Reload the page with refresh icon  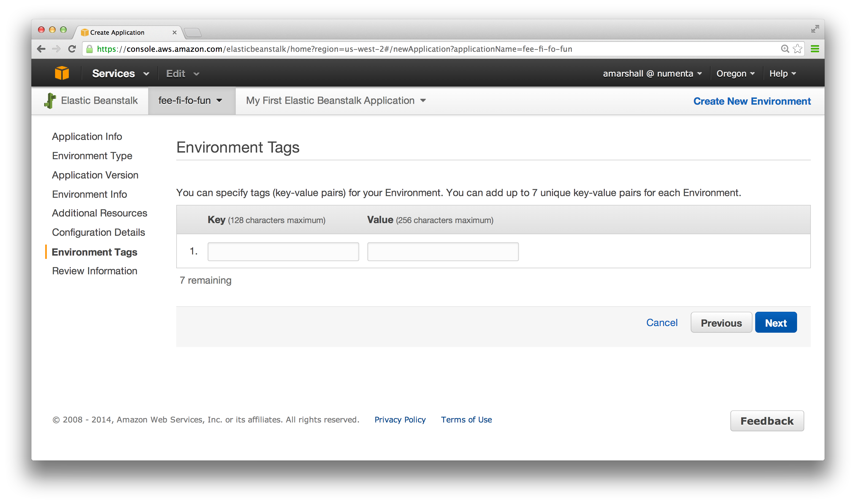(72, 49)
